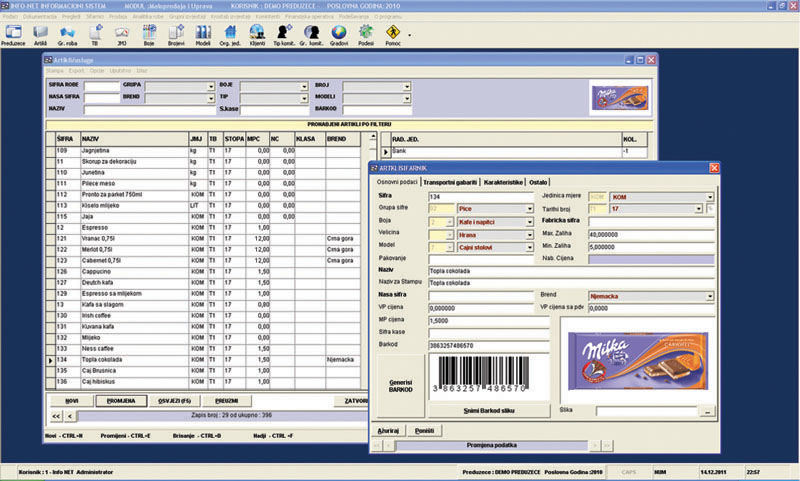800x481 pixels.
Task: Click the Azuriraj button
Action: click(x=388, y=431)
